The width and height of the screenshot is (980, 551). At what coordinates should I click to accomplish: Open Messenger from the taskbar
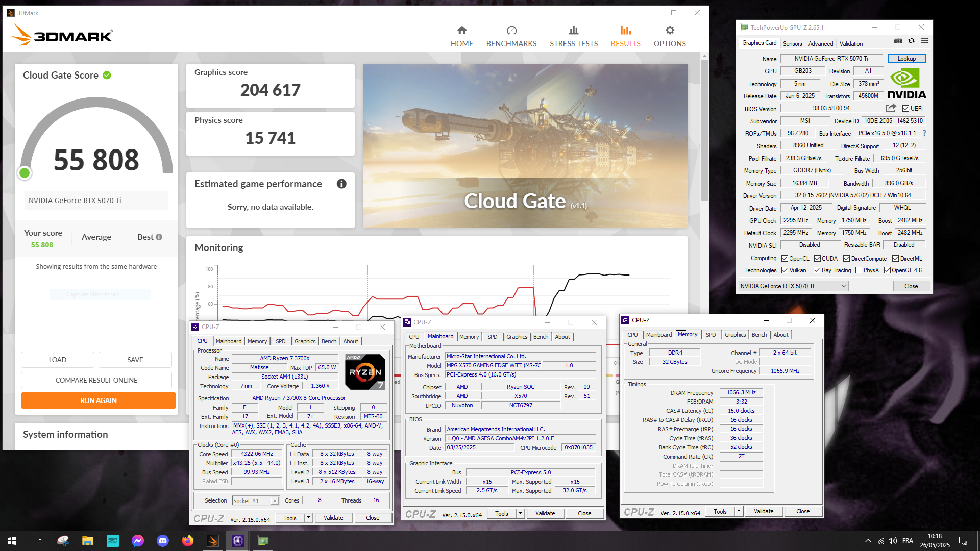[138, 541]
